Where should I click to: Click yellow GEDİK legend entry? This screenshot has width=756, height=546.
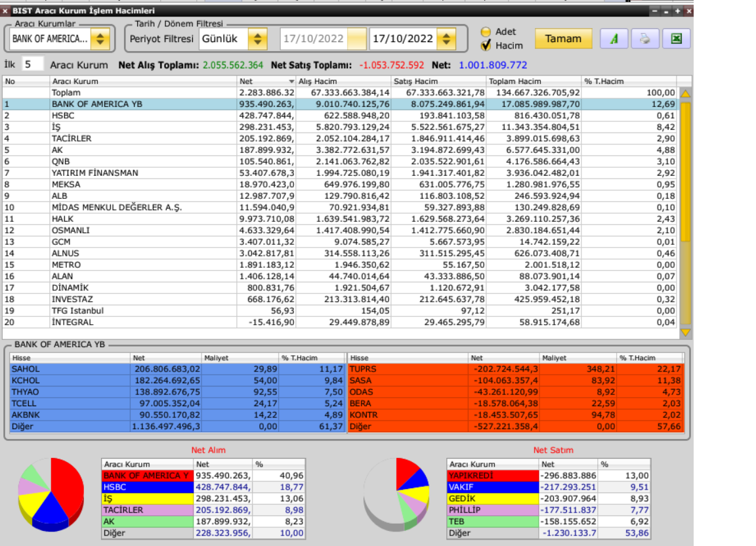493,499
